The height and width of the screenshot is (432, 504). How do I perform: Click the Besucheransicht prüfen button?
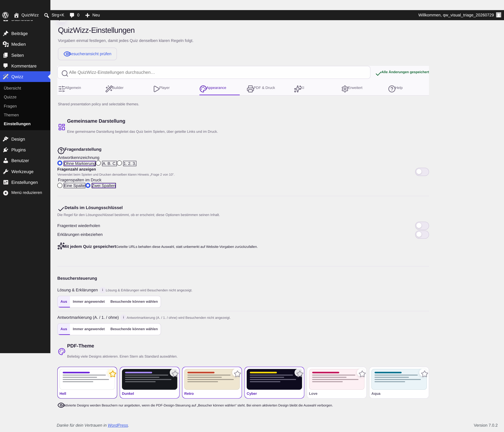(87, 54)
